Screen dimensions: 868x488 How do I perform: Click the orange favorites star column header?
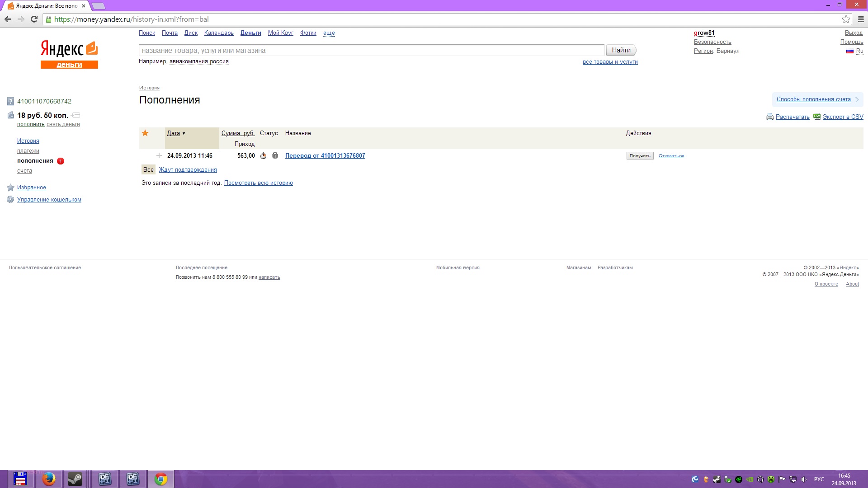(x=145, y=133)
